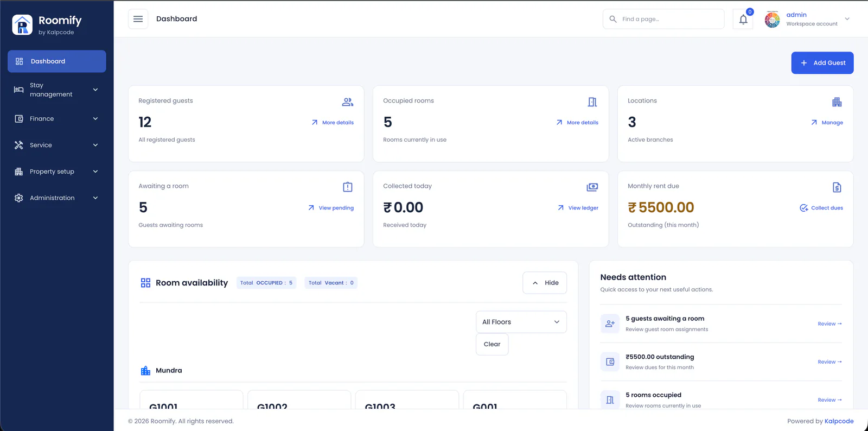The width and height of the screenshot is (868, 431).
Task: Open More details for Occupied rooms
Action: 577,123
